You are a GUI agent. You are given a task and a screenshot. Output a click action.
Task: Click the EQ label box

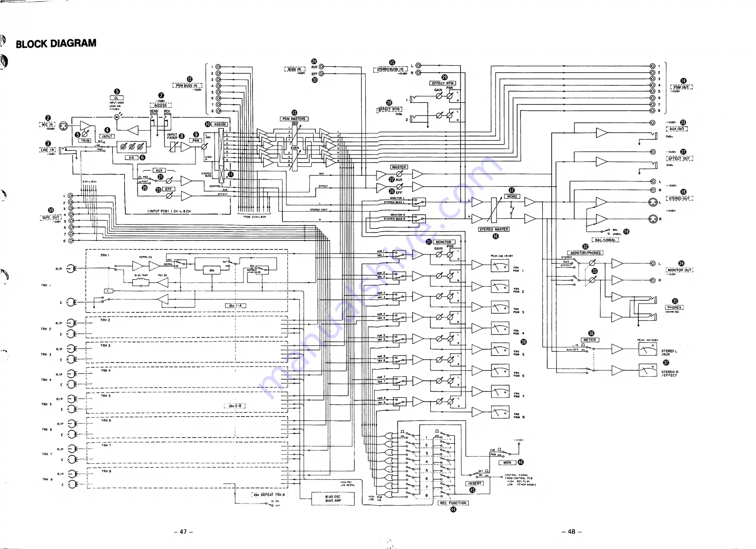(x=132, y=158)
